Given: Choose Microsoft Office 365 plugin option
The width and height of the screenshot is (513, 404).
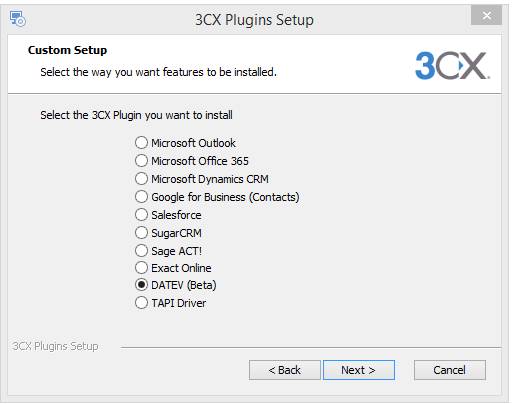Looking at the screenshot, I should [141, 161].
